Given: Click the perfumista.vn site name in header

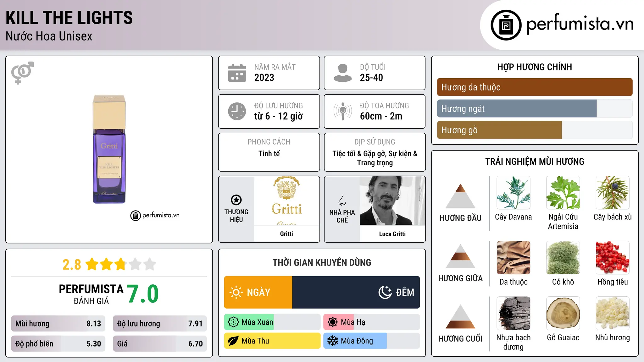Looking at the screenshot, I should pyautogui.click(x=580, y=24).
